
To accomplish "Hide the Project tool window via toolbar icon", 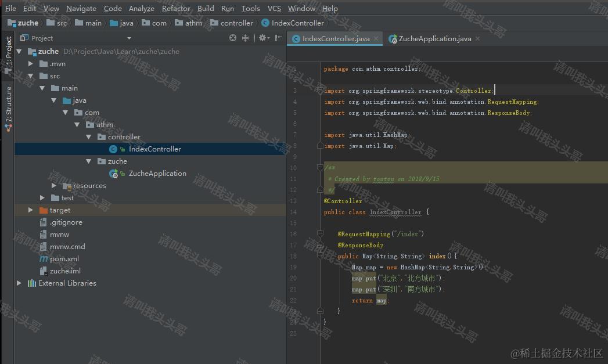I will coord(278,38).
